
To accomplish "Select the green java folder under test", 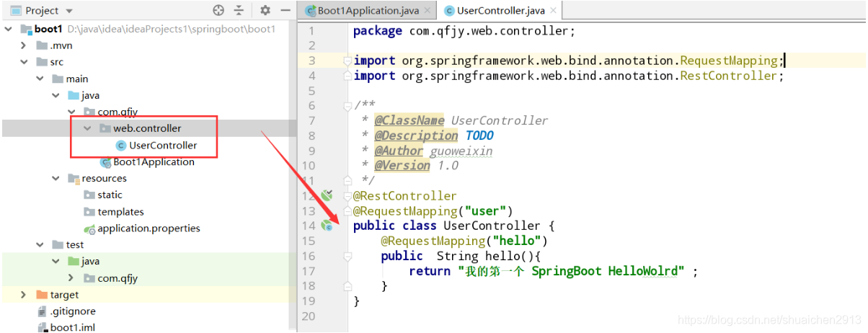I will [90, 261].
